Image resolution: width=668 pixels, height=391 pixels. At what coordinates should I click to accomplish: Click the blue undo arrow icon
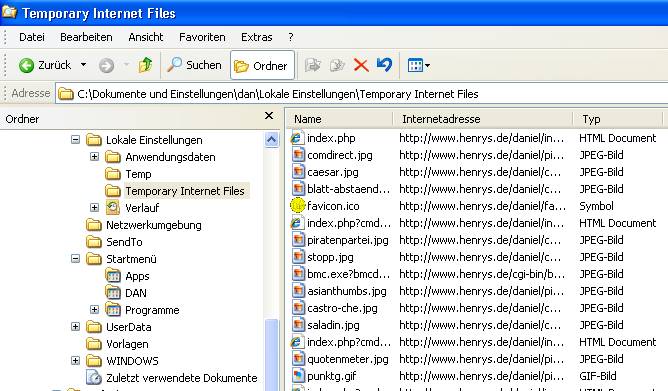click(384, 65)
